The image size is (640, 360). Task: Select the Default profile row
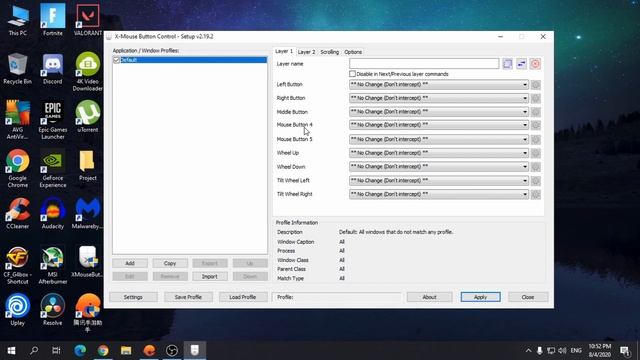point(190,60)
